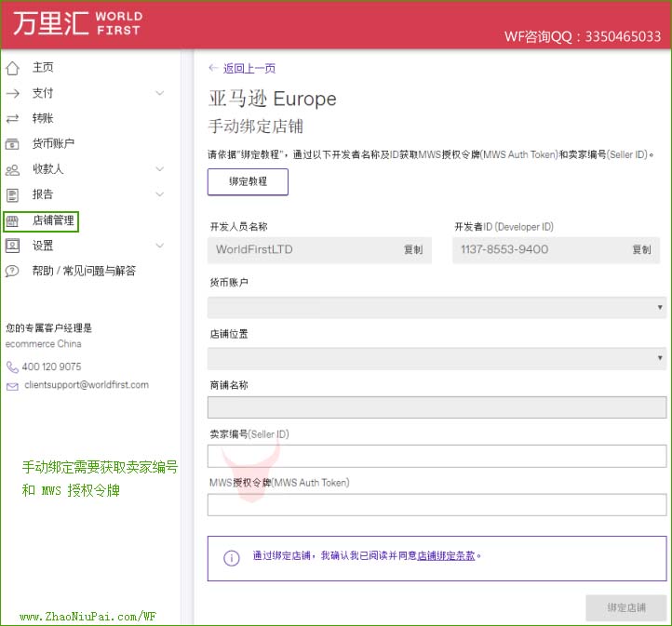Viewport: 672px width, 626px height.
Task: Click the phone icon beside 400 120 9075
Action: coord(12,367)
